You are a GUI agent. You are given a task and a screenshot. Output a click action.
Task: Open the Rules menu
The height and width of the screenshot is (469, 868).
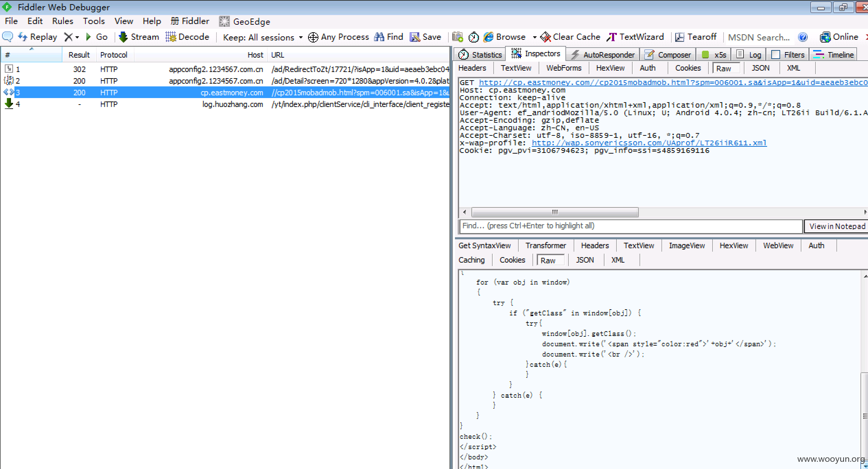pyautogui.click(x=62, y=21)
